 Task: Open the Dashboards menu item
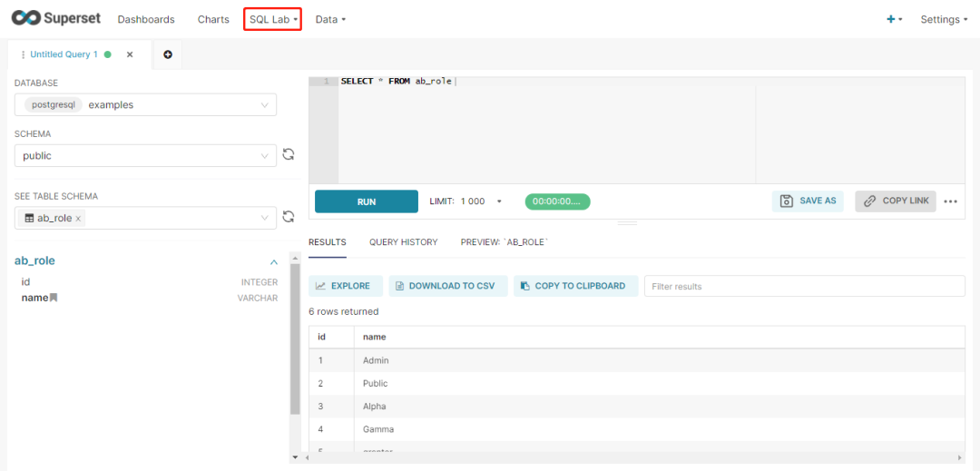145,19
